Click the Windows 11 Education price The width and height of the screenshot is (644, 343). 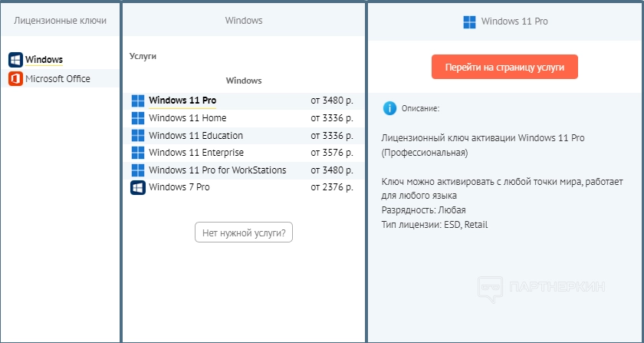[331, 136]
